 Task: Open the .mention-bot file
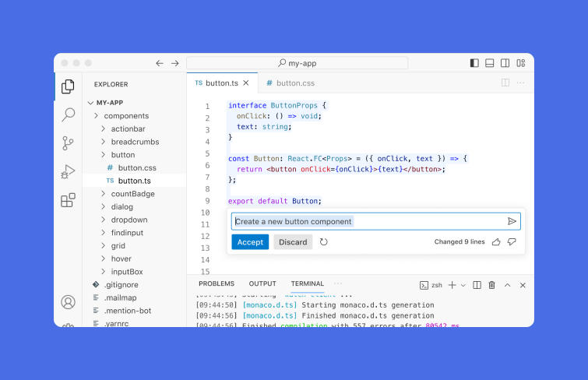coord(134,311)
